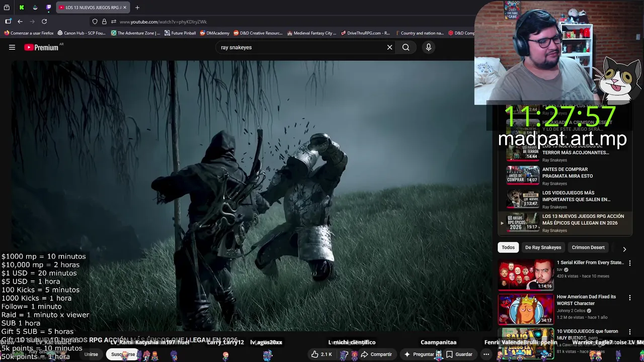Close the LOS 13 NUEVOS JUEGOS tab

pos(125,8)
